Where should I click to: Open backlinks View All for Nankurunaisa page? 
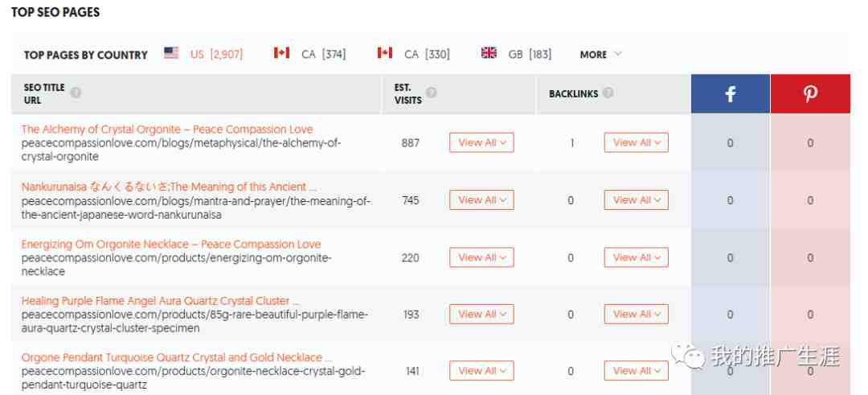coord(636,200)
